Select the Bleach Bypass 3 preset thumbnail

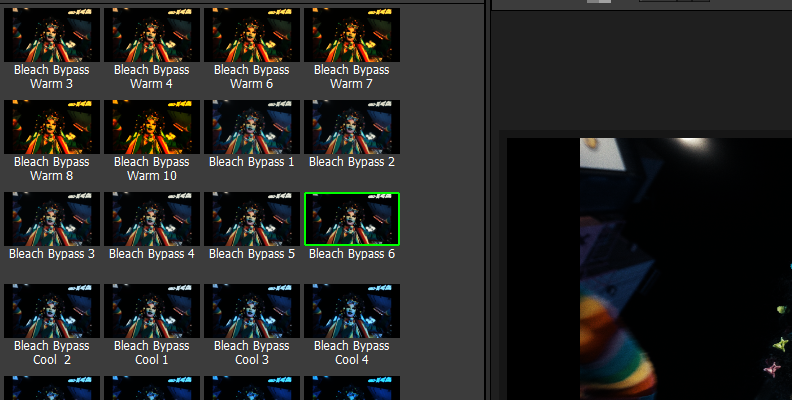[52, 219]
